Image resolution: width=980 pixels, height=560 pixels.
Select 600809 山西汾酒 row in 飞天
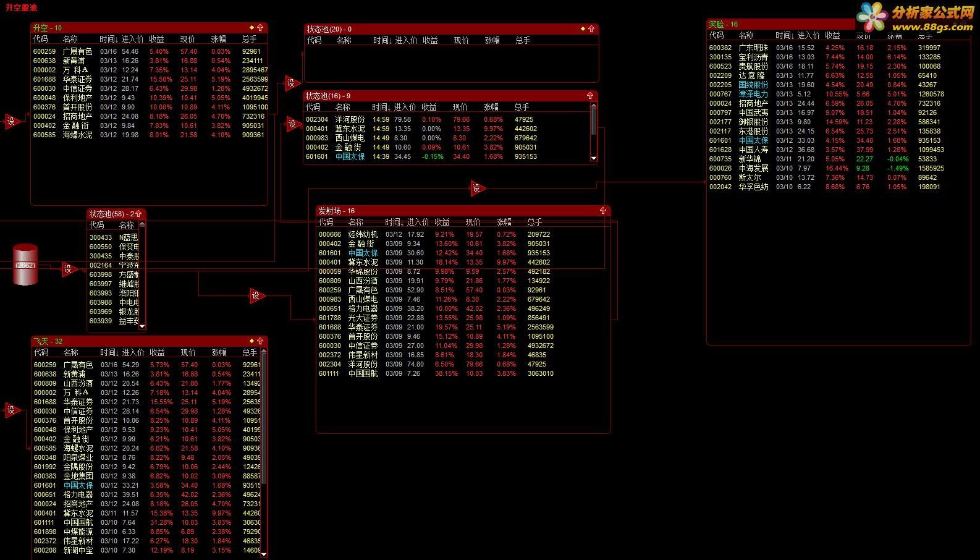coord(146,383)
